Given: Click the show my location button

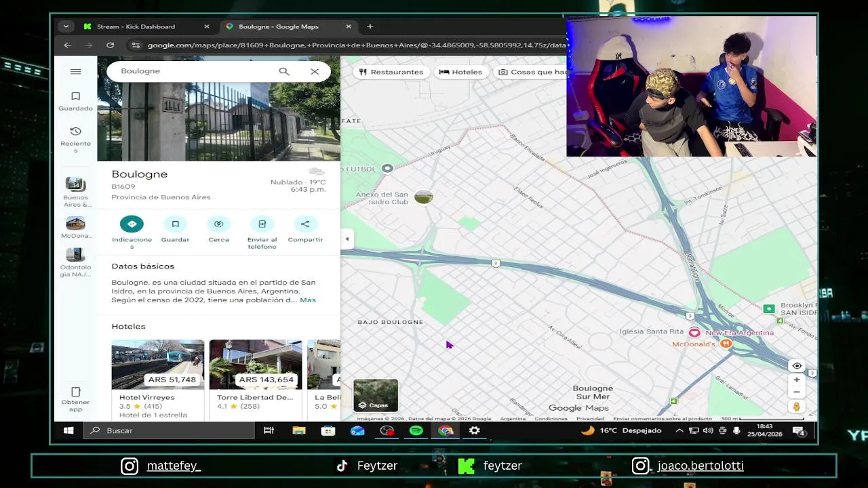Looking at the screenshot, I should [797, 366].
